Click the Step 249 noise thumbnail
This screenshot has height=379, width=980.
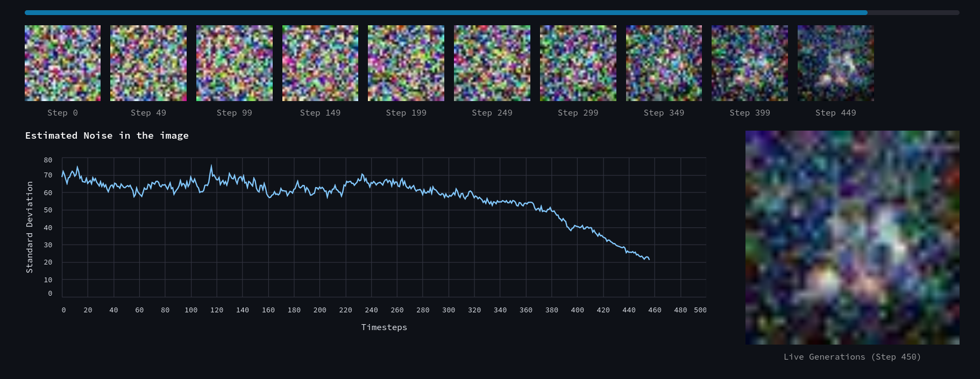tap(492, 63)
